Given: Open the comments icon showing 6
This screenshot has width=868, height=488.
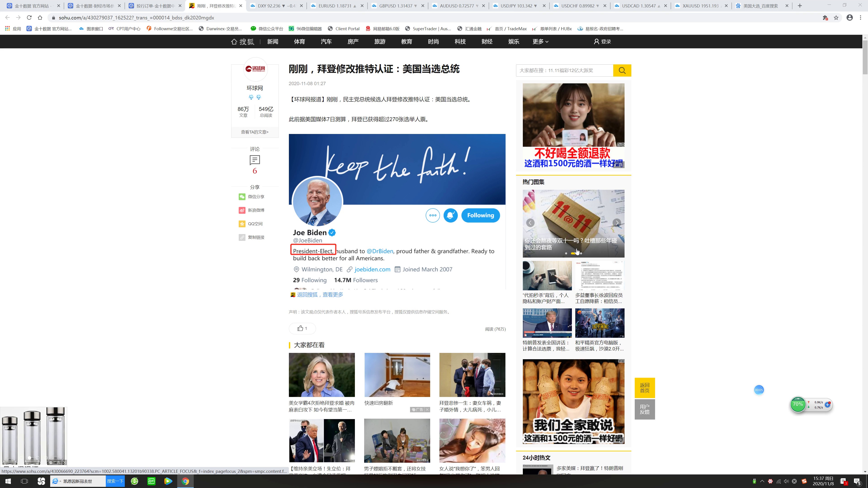Looking at the screenshot, I should (x=255, y=160).
